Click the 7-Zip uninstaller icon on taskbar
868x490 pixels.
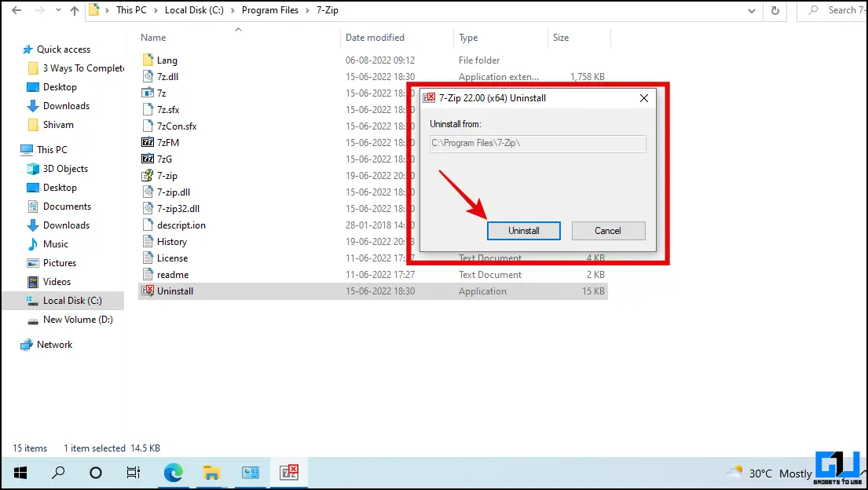click(x=290, y=473)
